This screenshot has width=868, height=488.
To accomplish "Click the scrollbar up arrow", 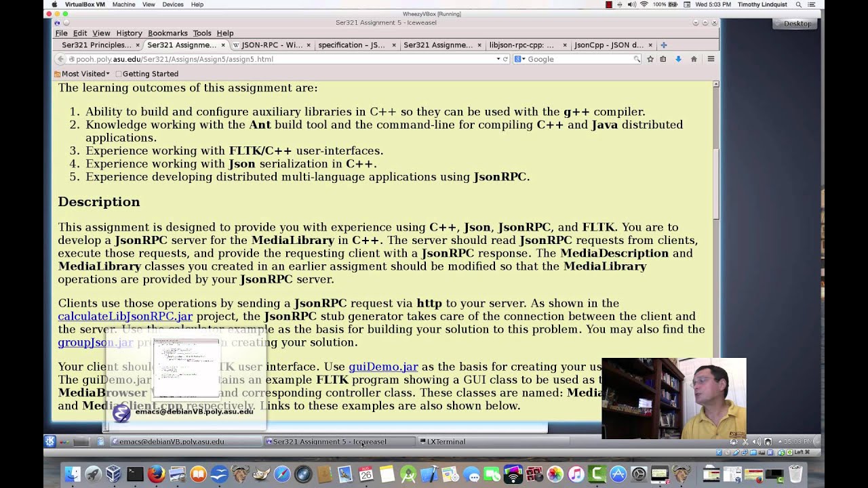I will pos(715,84).
